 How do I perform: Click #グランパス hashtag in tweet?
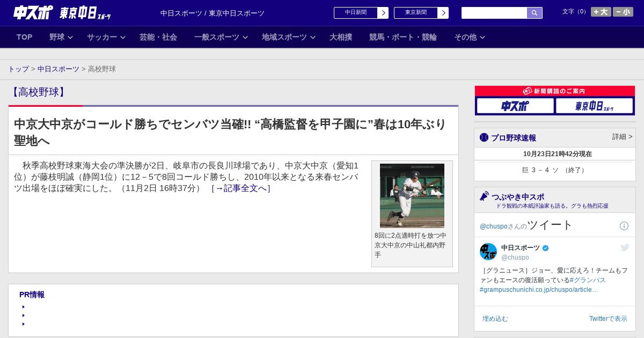point(588,280)
